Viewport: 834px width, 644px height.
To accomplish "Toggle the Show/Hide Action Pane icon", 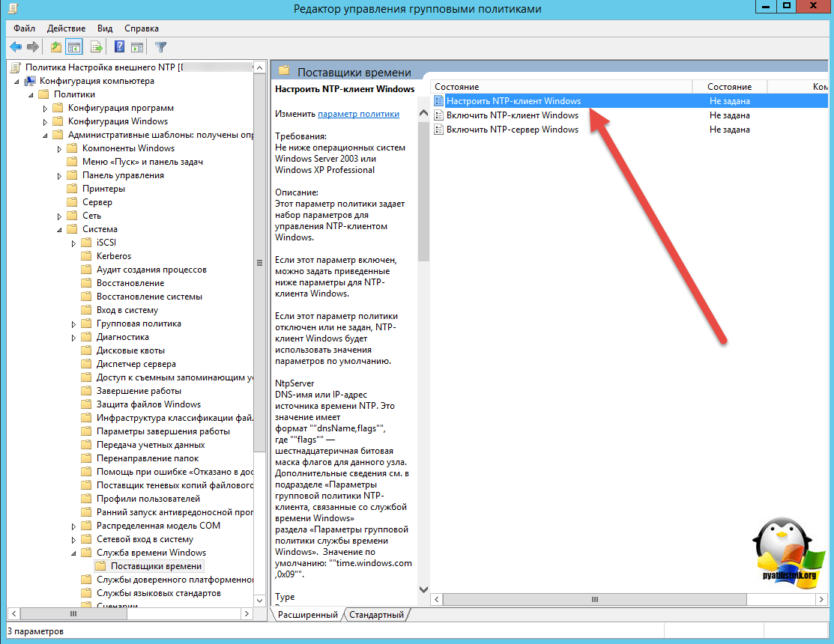I will (137, 47).
